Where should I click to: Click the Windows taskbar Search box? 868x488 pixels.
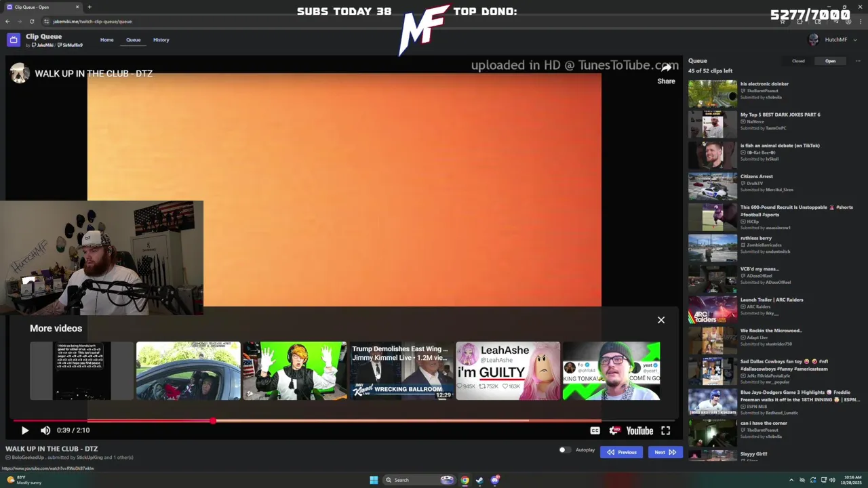pos(418,480)
